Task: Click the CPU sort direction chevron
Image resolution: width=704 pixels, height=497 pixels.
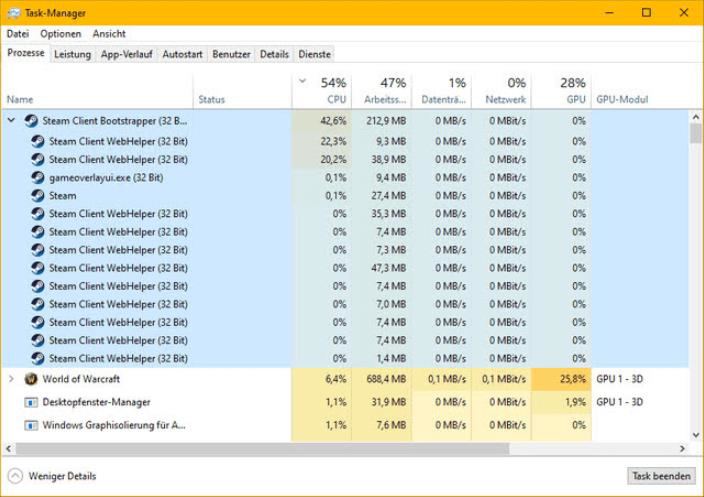Action: point(302,81)
